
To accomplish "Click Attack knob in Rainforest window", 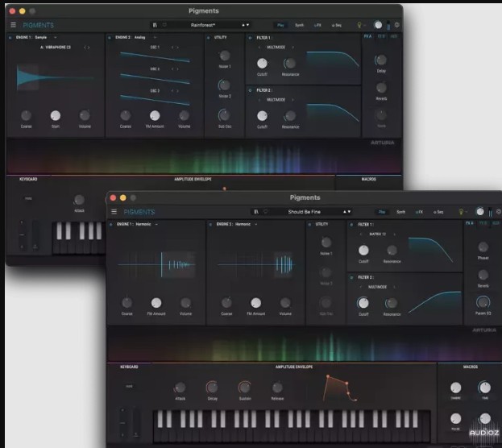I will (x=79, y=200).
